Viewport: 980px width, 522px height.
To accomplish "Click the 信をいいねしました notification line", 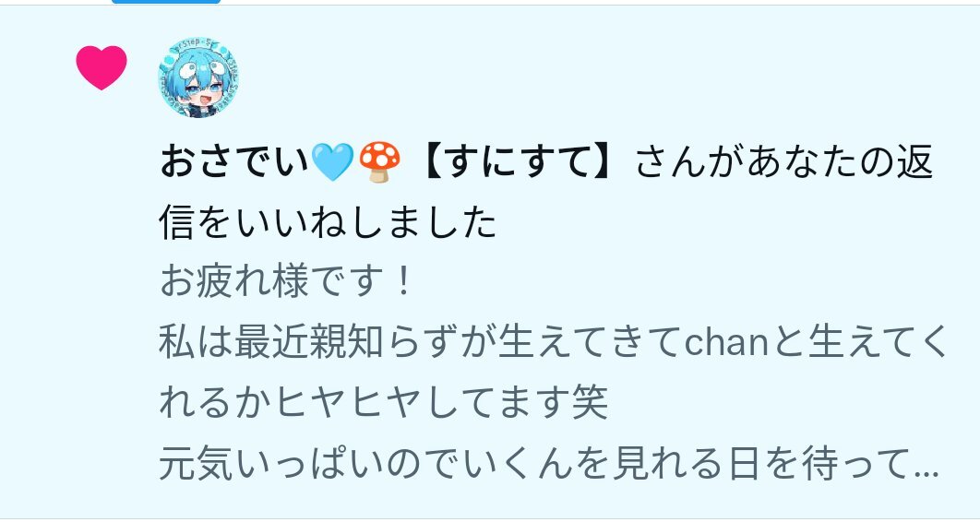I will pyautogui.click(x=329, y=222).
